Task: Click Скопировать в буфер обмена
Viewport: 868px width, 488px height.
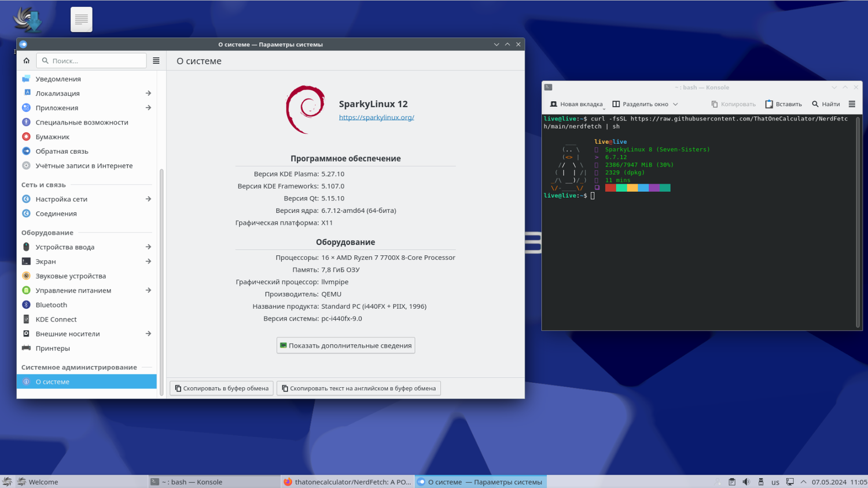Action: tap(222, 388)
